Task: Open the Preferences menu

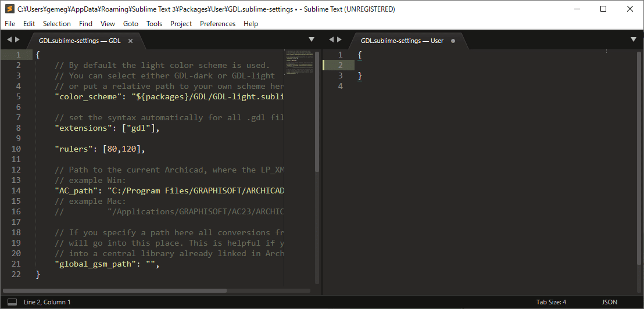Action: (x=218, y=24)
